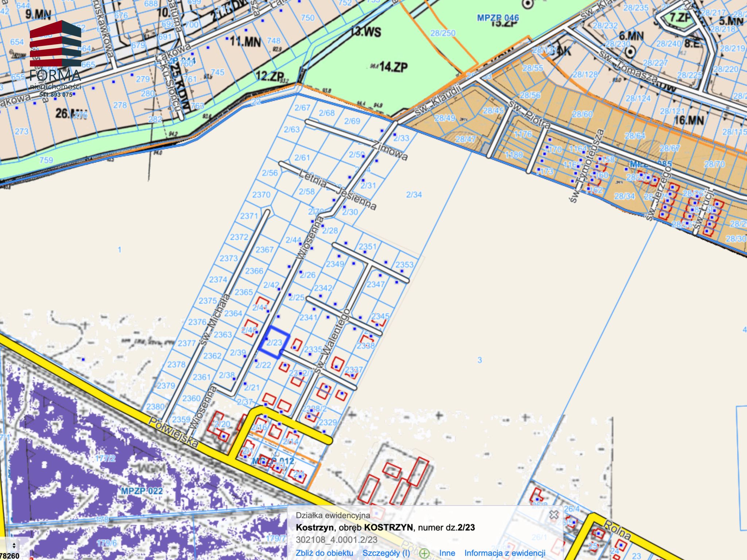Click the 'Zbliż do obiektu' link
The height and width of the screenshot is (560, 747).
[324, 553]
